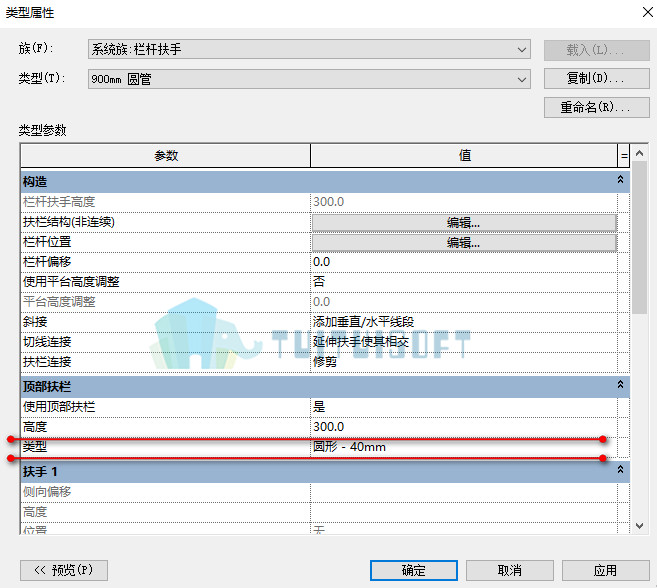
Task: Open the 类型(T) dropdown showing 900mm 圆管
Action: 309,79
